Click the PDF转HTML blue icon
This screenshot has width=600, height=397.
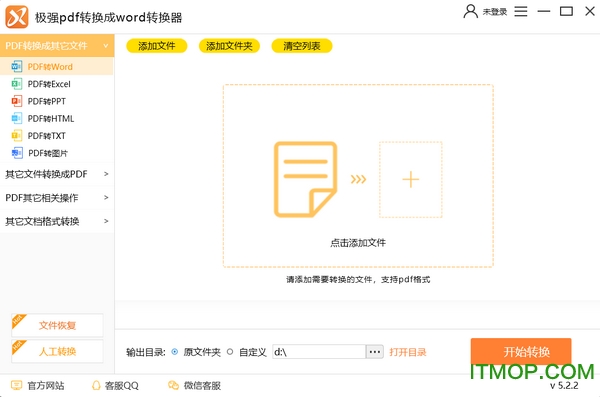[x=16, y=118]
